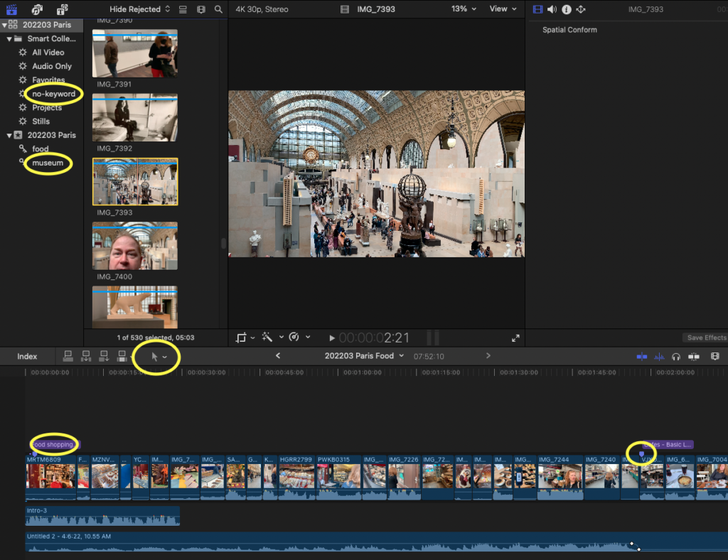Open the Select tool pop-up menu

pyautogui.click(x=159, y=356)
